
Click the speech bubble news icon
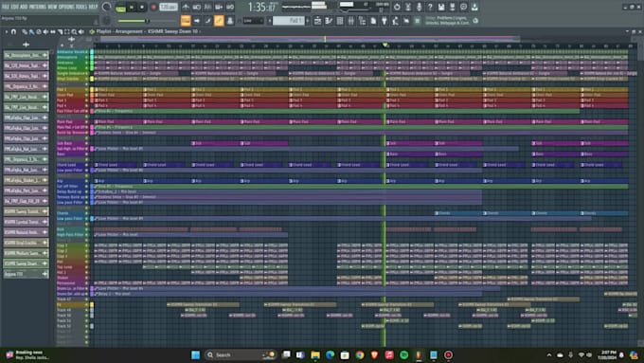(463, 7)
